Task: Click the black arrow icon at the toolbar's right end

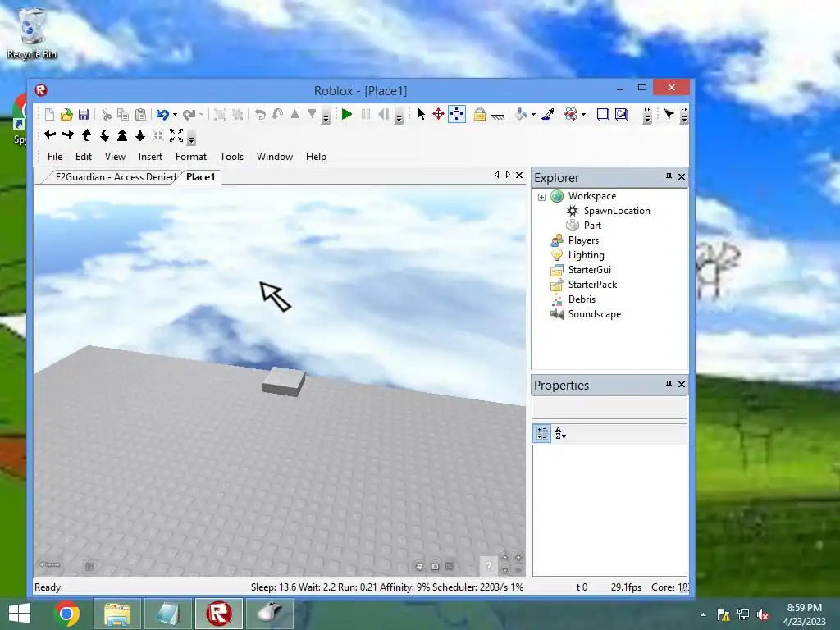Action: coord(669,114)
